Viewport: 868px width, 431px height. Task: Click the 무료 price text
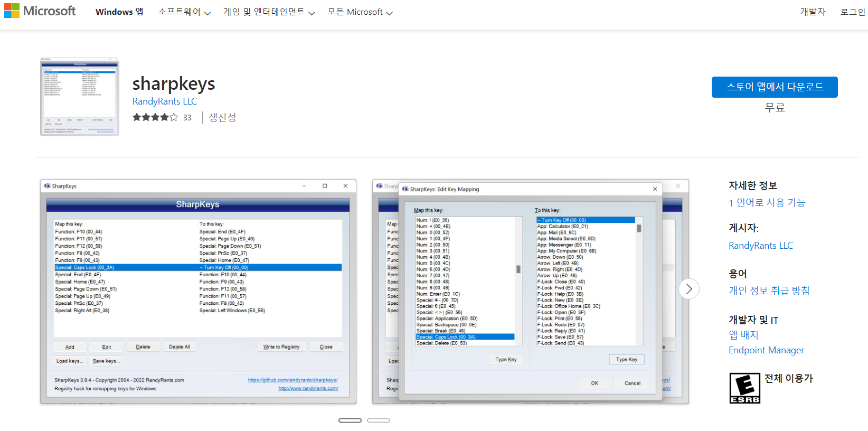click(x=775, y=108)
